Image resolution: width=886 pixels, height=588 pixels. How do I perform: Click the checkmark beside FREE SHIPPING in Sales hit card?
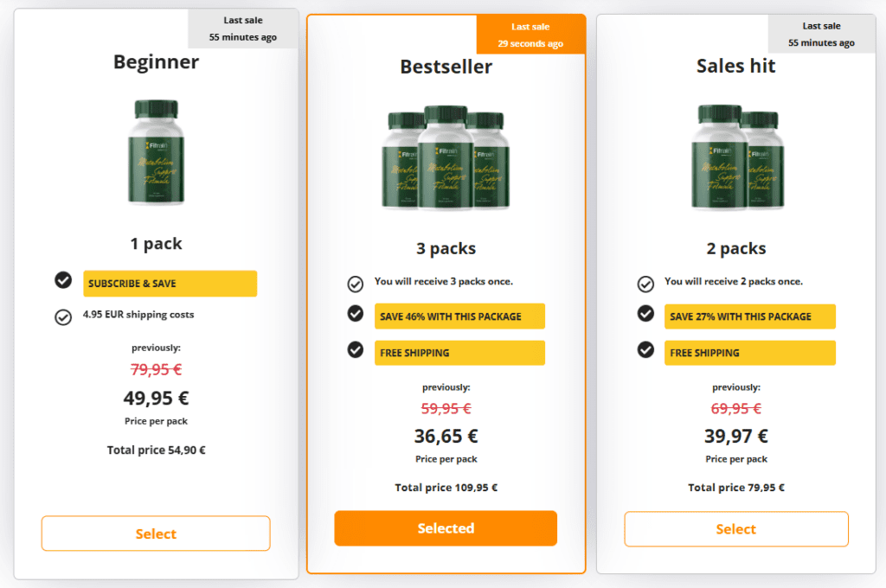click(x=645, y=349)
